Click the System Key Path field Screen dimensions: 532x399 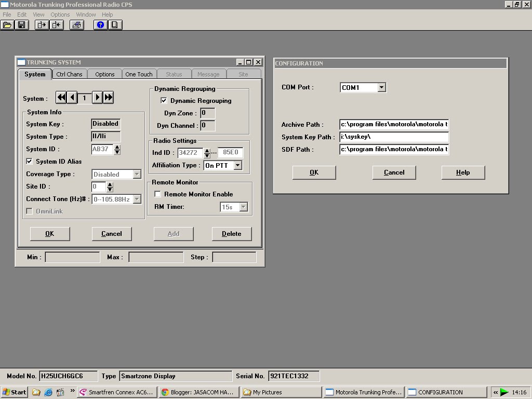[x=394, y=137]
